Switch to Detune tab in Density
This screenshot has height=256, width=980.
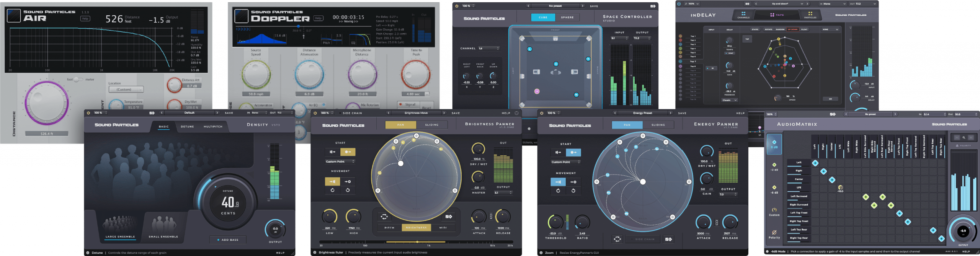187,126
